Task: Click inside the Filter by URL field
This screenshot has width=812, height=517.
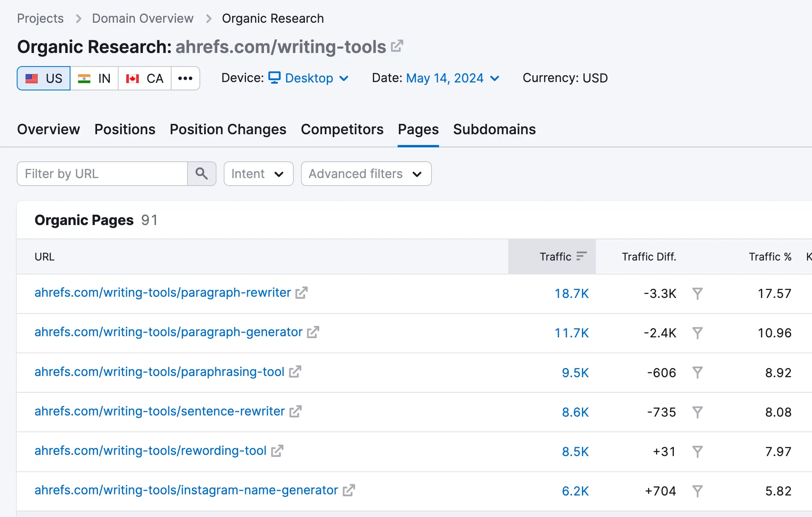Action: (x=102, y=174)
